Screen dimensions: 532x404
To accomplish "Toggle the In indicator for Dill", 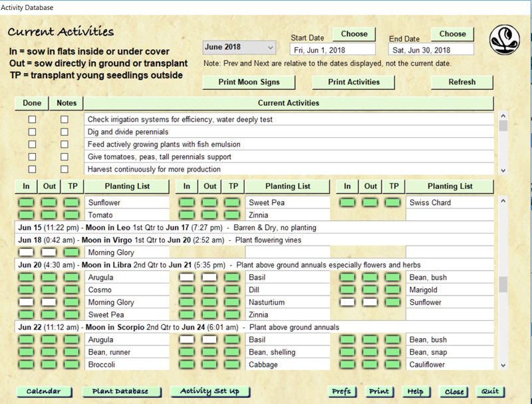I will [x=187, y=290].
